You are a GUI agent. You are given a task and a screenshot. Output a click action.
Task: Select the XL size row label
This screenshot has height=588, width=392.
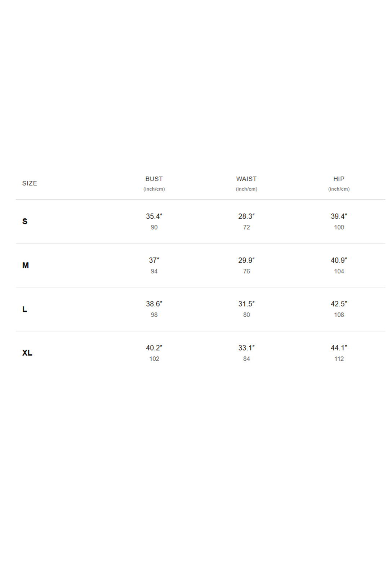tap(27, 353)
